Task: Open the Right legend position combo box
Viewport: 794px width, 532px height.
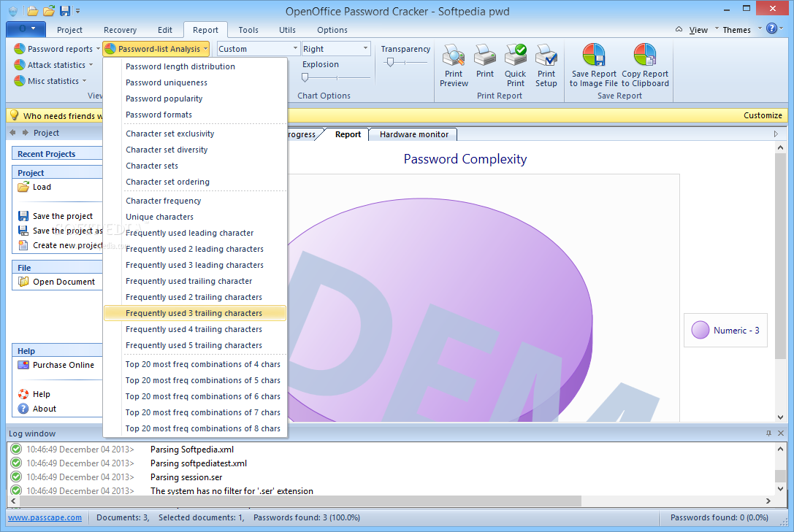Action: (x=336, y=49)
